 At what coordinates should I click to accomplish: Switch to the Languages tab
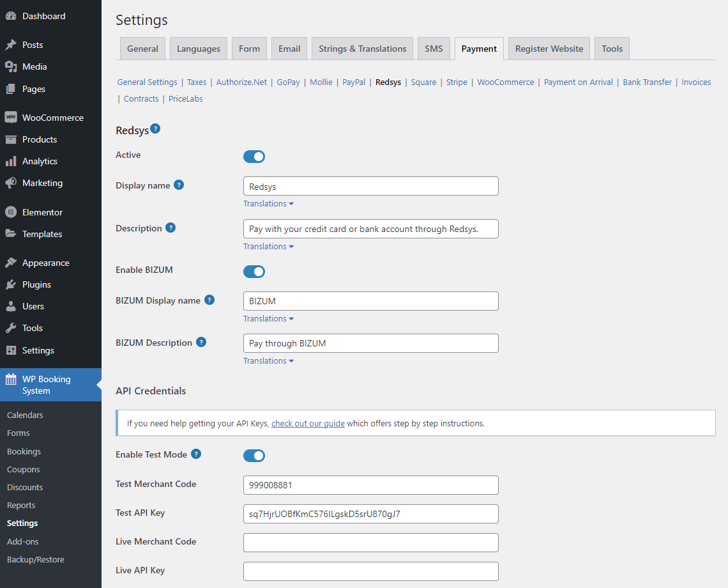coord(199,49)
